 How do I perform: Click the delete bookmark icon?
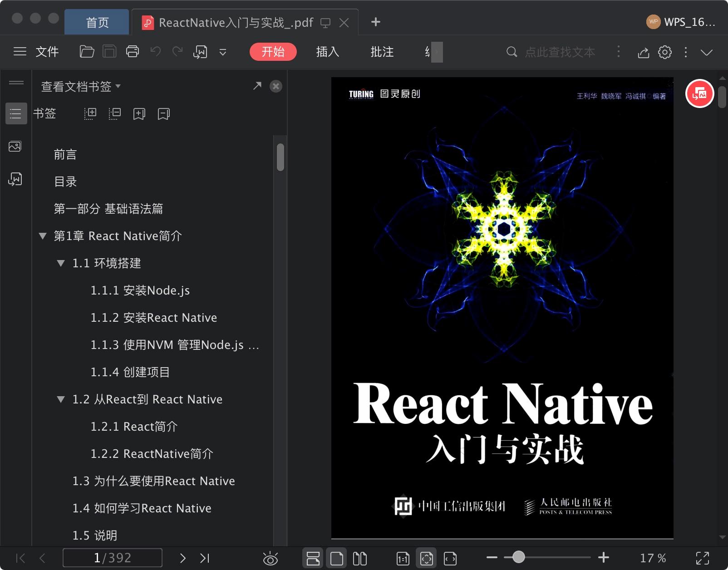click(x=164, y=113)
